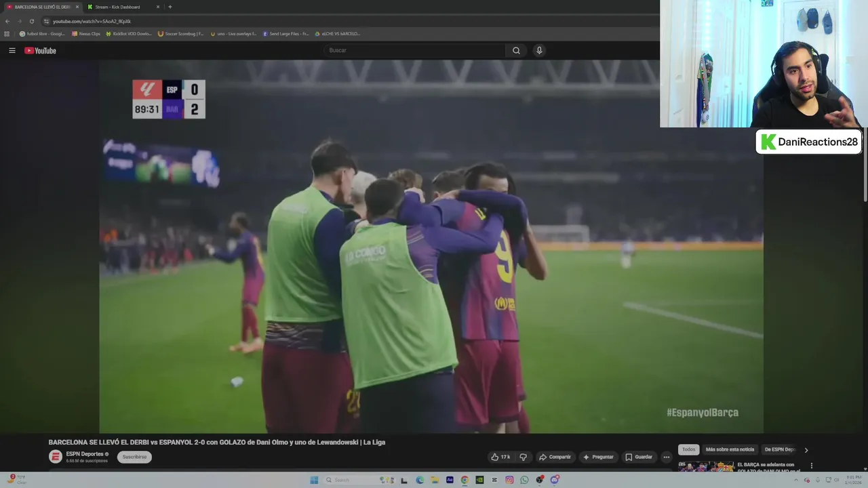
Task: Open File Explorer from the taskbar
Action: [x=435, y=480]
